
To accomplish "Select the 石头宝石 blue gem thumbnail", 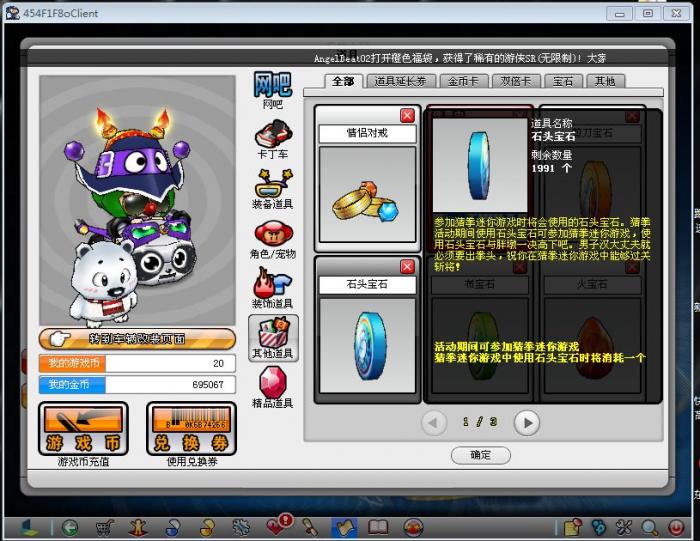I will (x=367, y=345).
